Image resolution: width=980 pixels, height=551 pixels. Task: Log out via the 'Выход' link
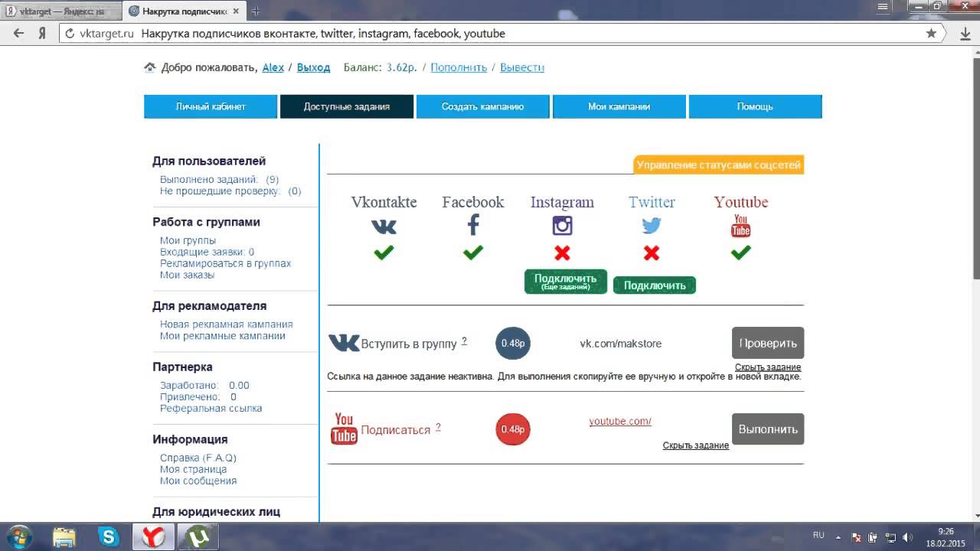(x=313, y=67)
